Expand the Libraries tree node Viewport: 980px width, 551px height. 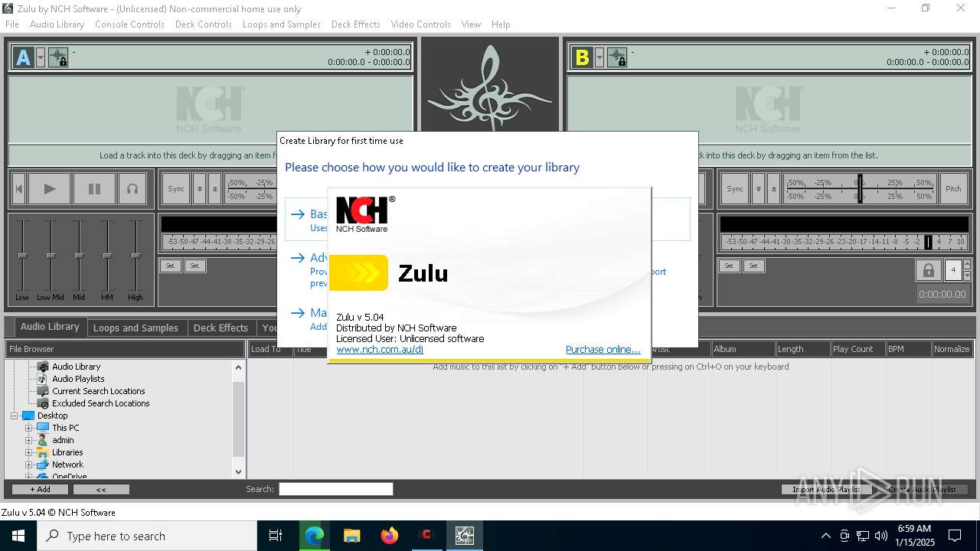point(29,452)
